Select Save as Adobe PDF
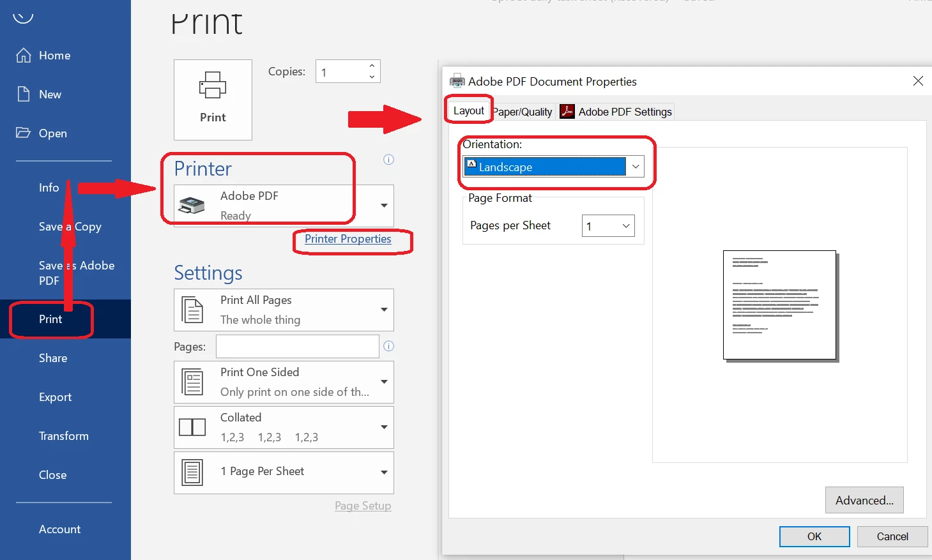932x560 pixels. pos(77,273)
